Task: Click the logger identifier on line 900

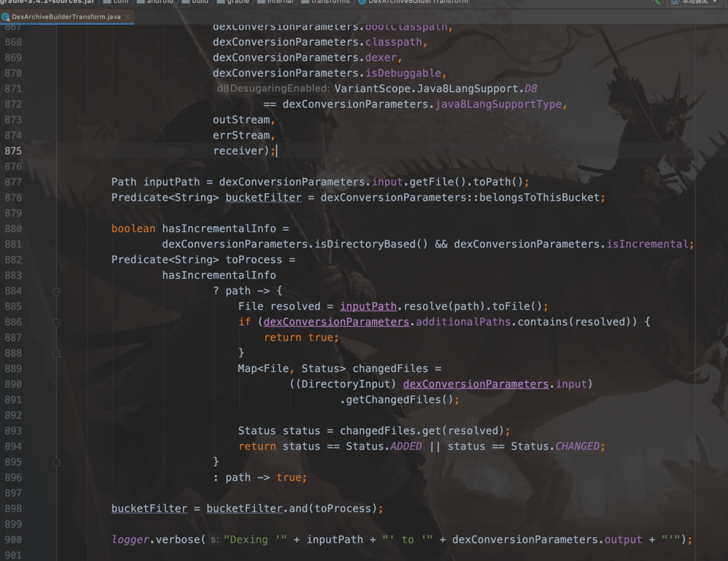Action: tap(130, 539)
